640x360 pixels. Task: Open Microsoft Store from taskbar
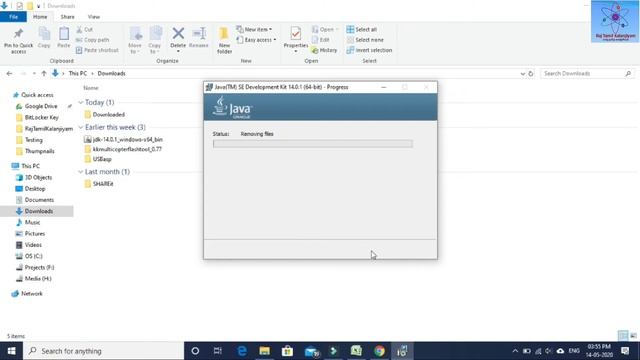point(287,351)
